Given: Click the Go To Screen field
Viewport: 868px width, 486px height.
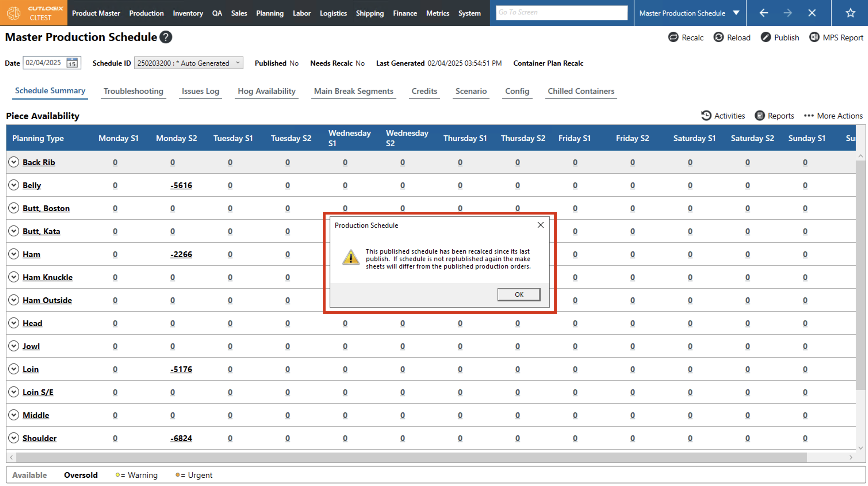Looking at the screenshot, I should tap(561, 12).
